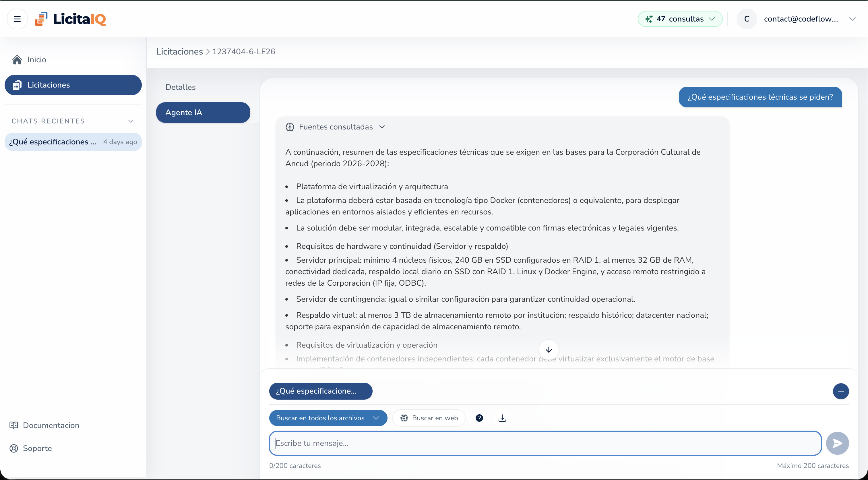Switch to the Agente IA tab
This screenshot has width=868, height=480.
[x=203, y=112]
